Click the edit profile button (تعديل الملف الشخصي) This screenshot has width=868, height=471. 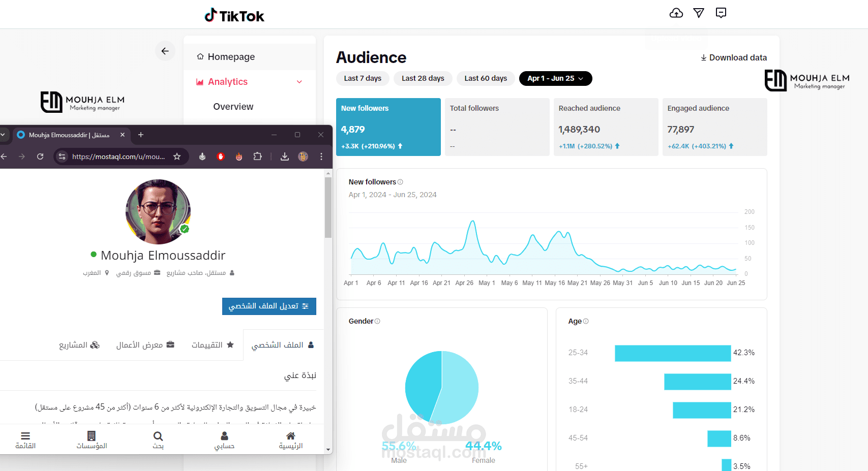click(x=269, y=306)
